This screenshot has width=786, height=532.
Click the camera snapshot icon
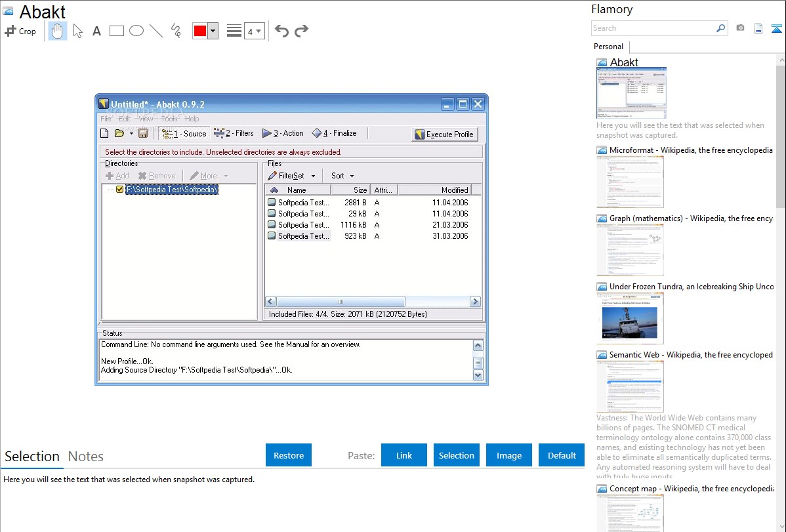(740, 28)
